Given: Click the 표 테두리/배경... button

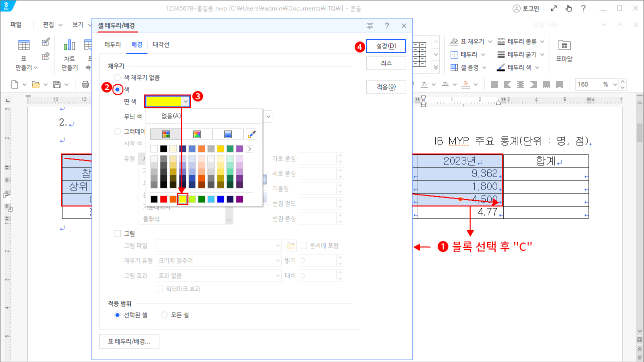Looking at the screenshot, I should coord(129,341).
